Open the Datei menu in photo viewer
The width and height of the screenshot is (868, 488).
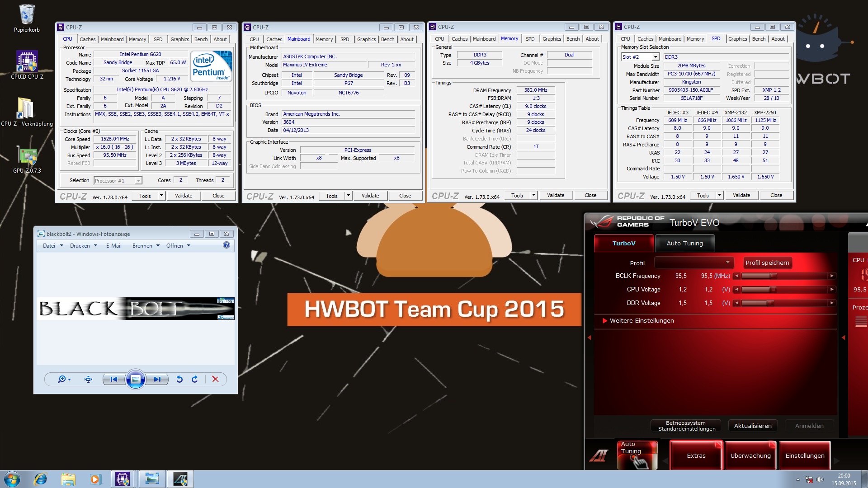[53, 246]
